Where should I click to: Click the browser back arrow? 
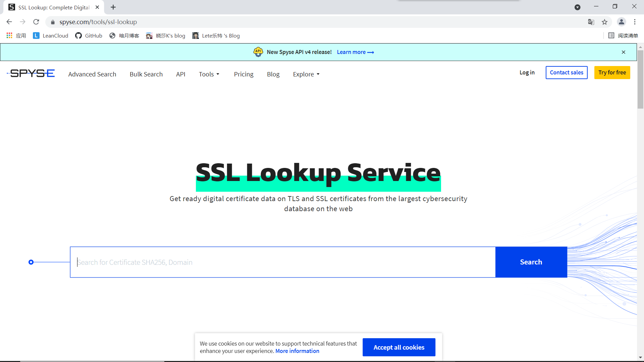pyautogui.click(x=9, y=22)
